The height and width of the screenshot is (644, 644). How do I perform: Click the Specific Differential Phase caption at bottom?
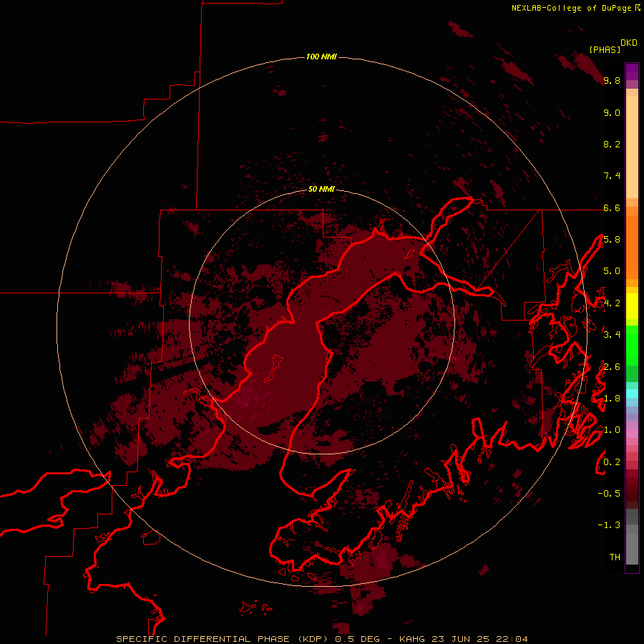pos(321,639)
